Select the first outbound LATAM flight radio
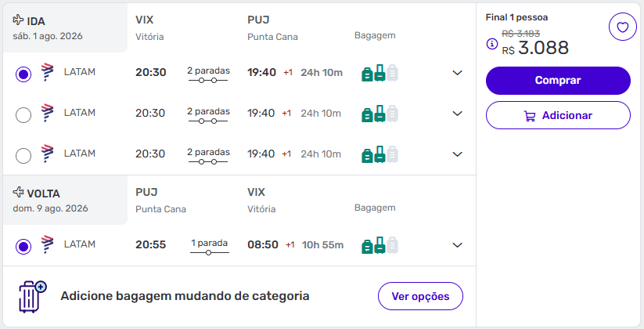 [23, 74]
